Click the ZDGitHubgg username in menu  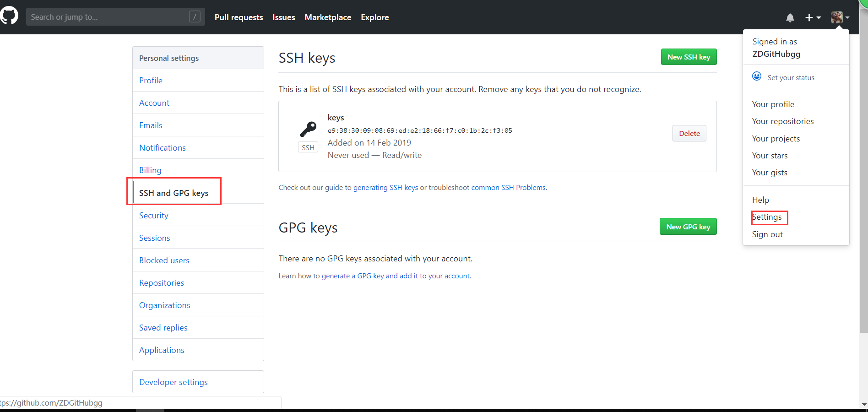[x=776, y=54]
